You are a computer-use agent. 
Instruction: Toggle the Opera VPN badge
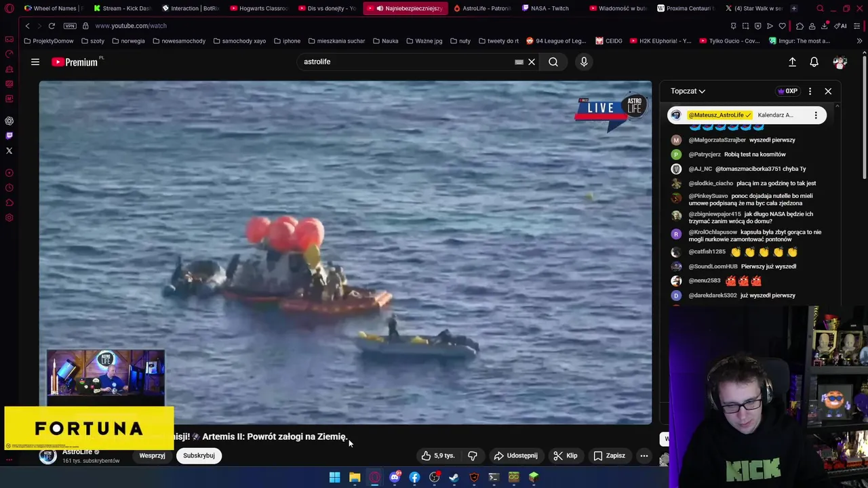click(x=70, y=26)
